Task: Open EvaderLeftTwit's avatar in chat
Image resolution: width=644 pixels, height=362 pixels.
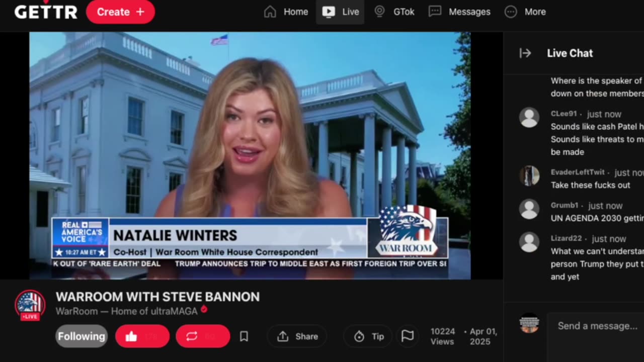Action: coord(529,175)
